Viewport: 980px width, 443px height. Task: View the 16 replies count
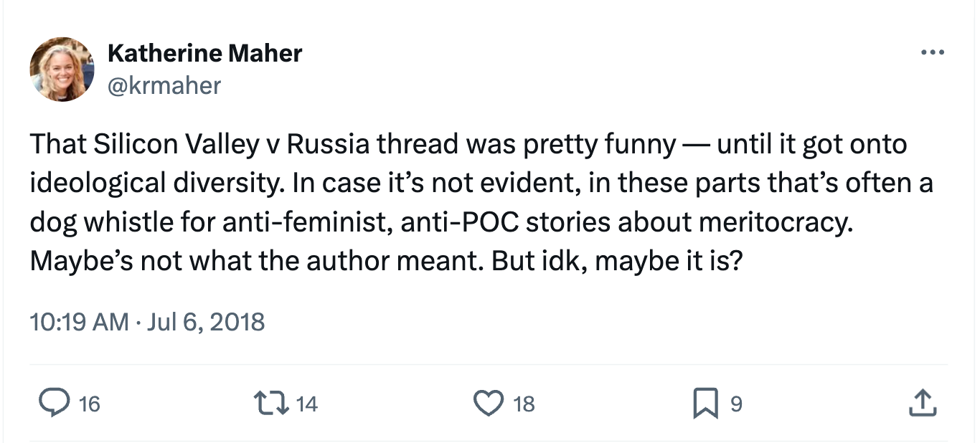pos(89,404)
